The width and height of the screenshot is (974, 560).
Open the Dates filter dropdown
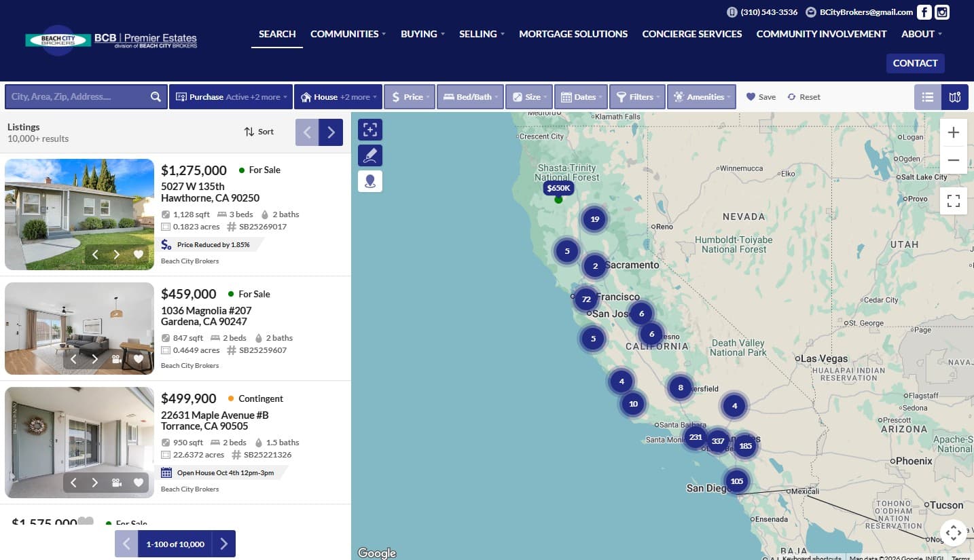(x=580, y=97)
